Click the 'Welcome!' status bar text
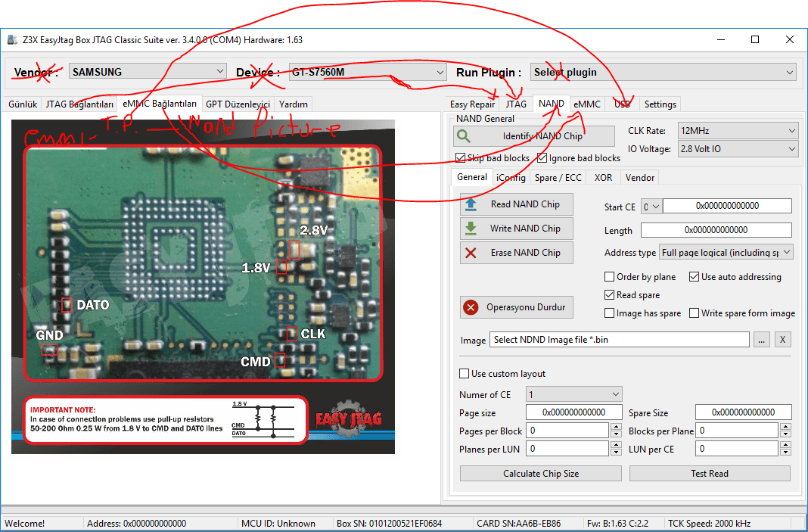Viewport: 808px width, 532px height. tap(25, 523)
